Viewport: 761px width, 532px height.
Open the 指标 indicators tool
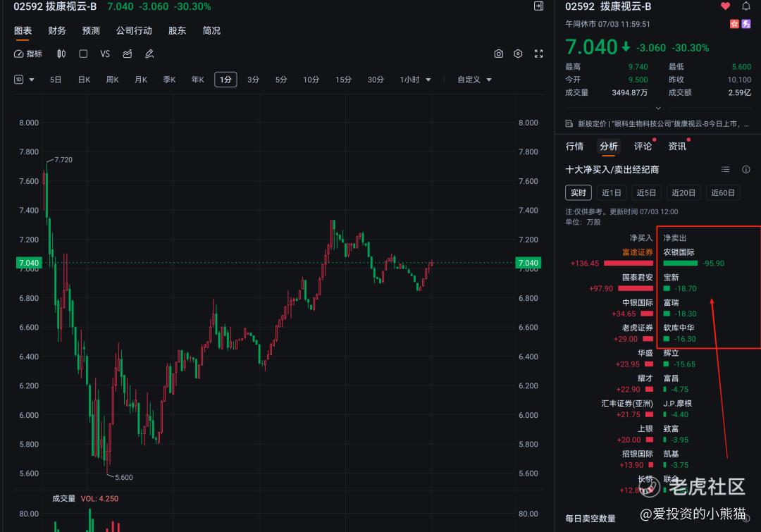coord(27,54)
